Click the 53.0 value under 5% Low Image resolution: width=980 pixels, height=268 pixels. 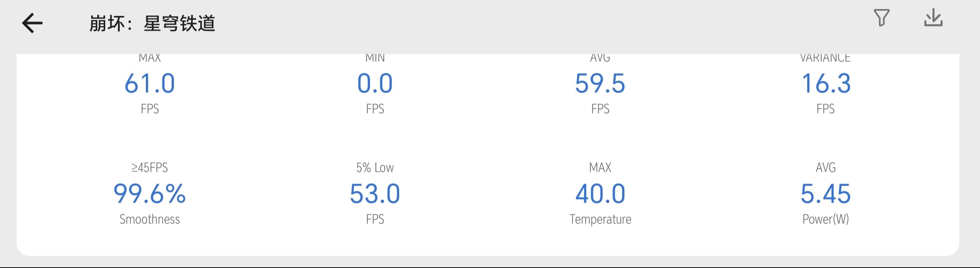pos(375,193)
